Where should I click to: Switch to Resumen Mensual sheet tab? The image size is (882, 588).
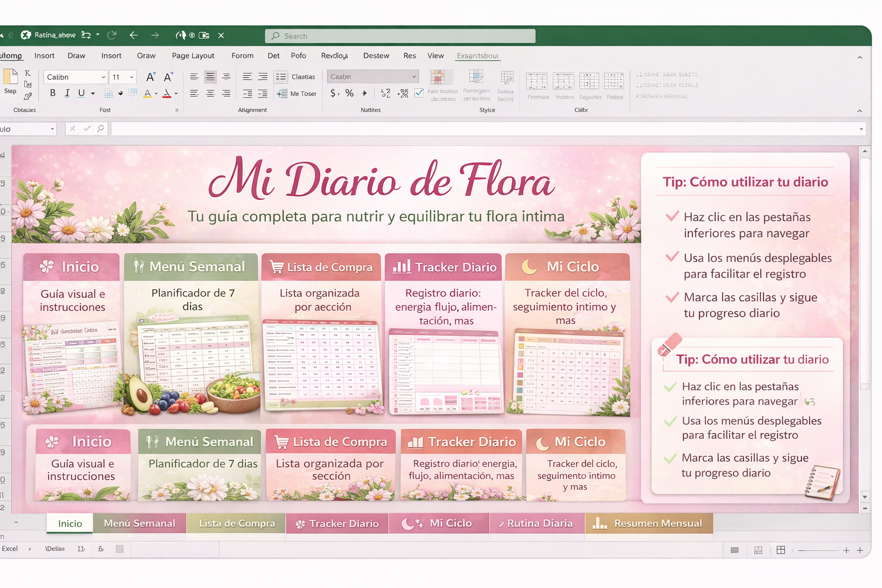[649, 523]
